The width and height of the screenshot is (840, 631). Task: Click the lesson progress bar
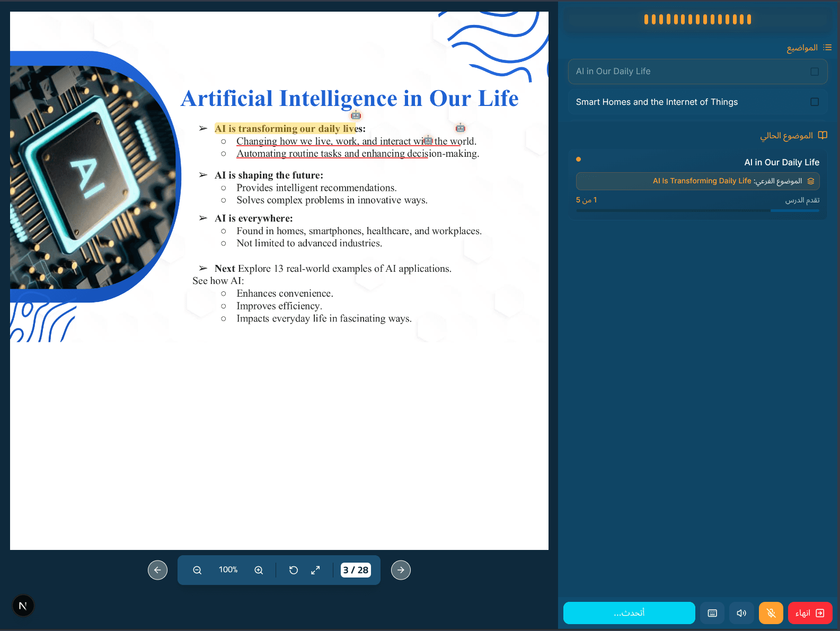(x=697, y=211)
